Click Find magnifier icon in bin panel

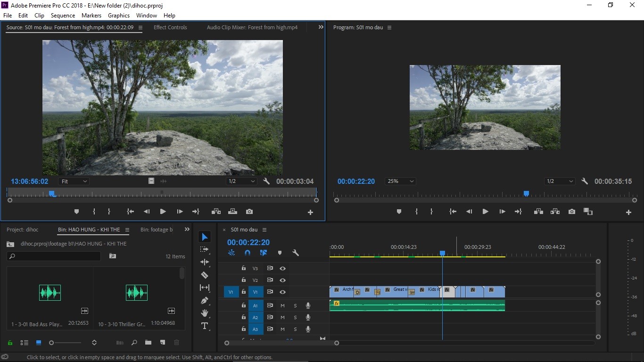point(134,343)
